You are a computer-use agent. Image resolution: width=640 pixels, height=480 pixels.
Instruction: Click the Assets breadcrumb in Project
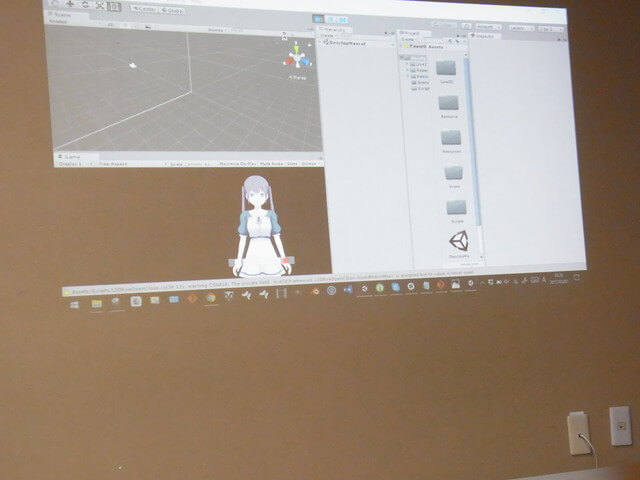pos(436,47)
